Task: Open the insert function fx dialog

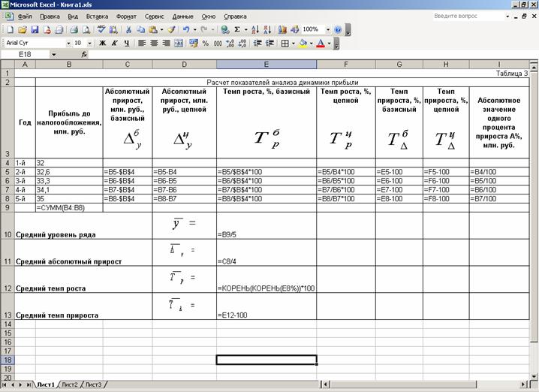Action: pos(84,54)
